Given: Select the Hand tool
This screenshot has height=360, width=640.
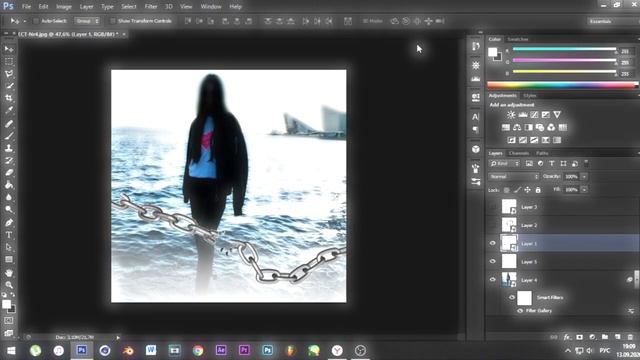Looking at the screenshot, I should [9, 273].
